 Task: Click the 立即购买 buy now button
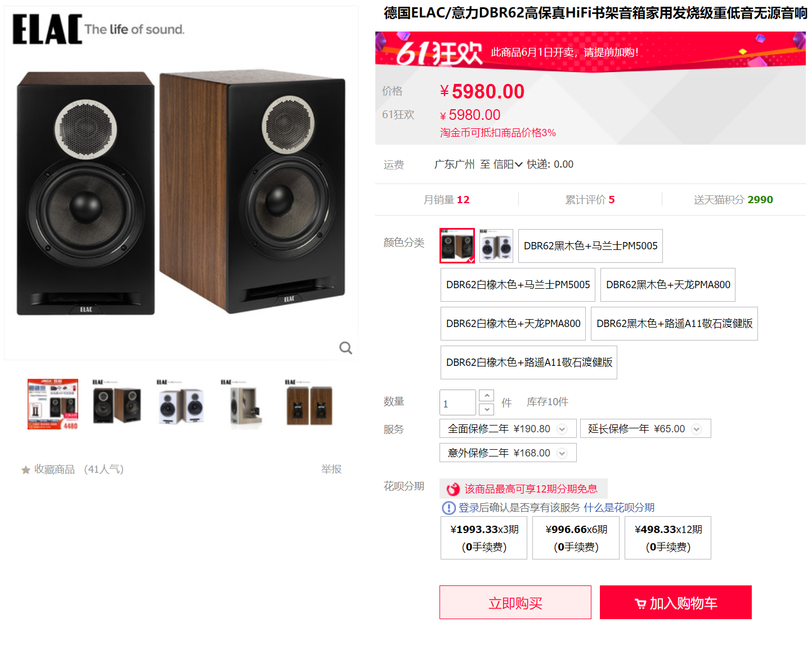[515, 602]
